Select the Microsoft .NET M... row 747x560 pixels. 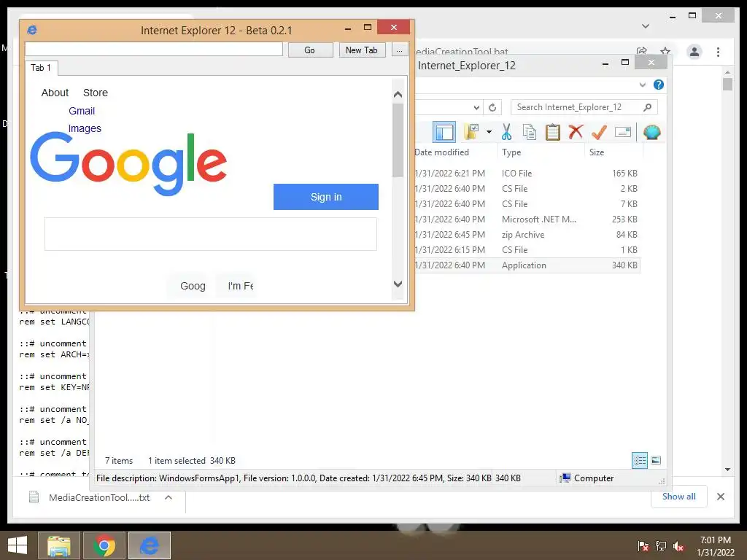coord(527,219)
